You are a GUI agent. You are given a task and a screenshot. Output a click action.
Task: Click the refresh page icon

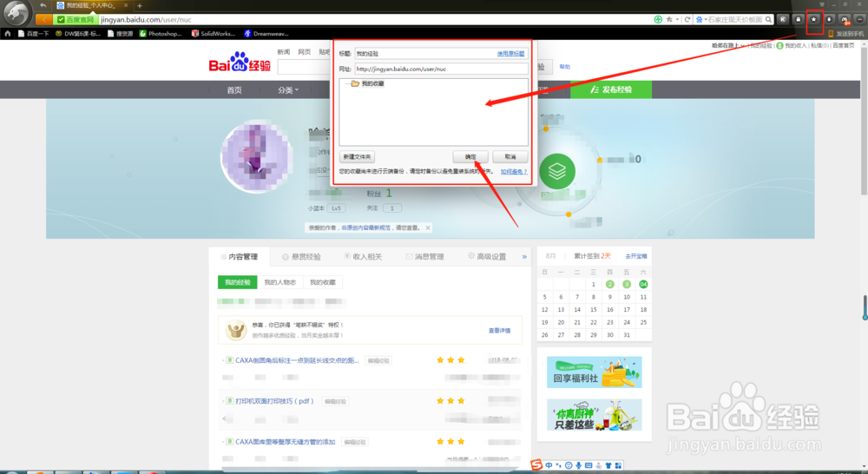point(687,19)
